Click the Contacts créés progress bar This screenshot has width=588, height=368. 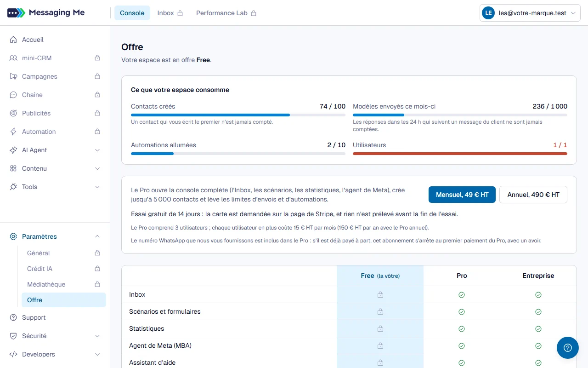[x=238, y=115]
